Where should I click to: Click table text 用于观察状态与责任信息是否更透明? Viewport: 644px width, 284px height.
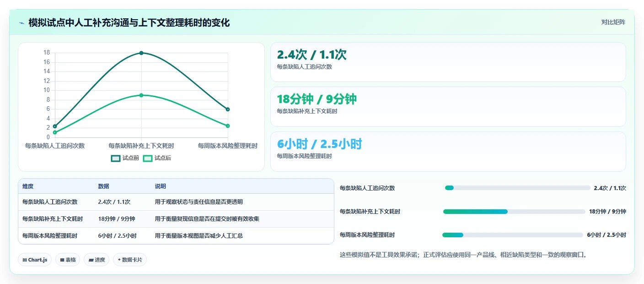199,202
